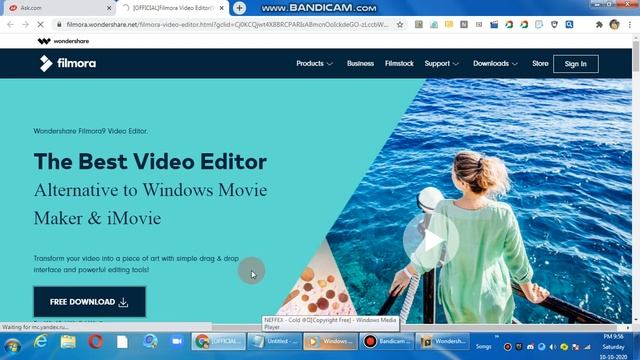Open the Chrome three-dot menu

(630, 24)
